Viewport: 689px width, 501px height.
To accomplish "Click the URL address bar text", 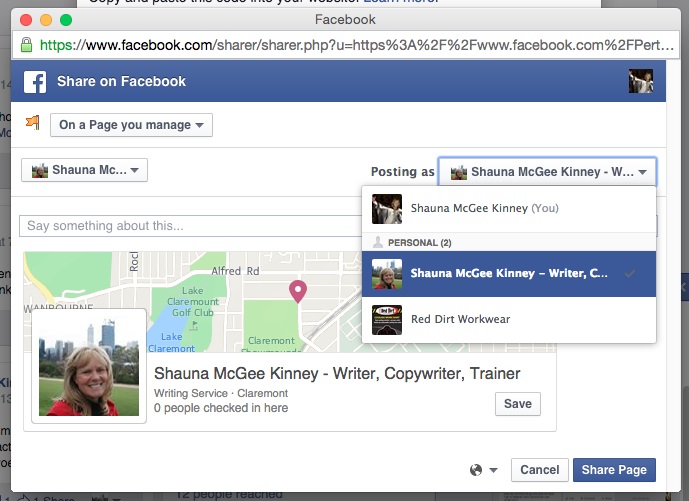I will click(356, 45).
